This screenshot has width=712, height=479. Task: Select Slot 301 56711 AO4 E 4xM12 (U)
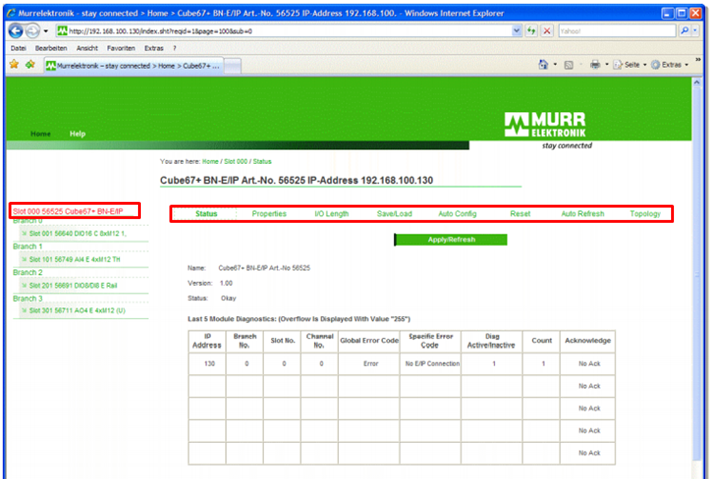(77, 311)
